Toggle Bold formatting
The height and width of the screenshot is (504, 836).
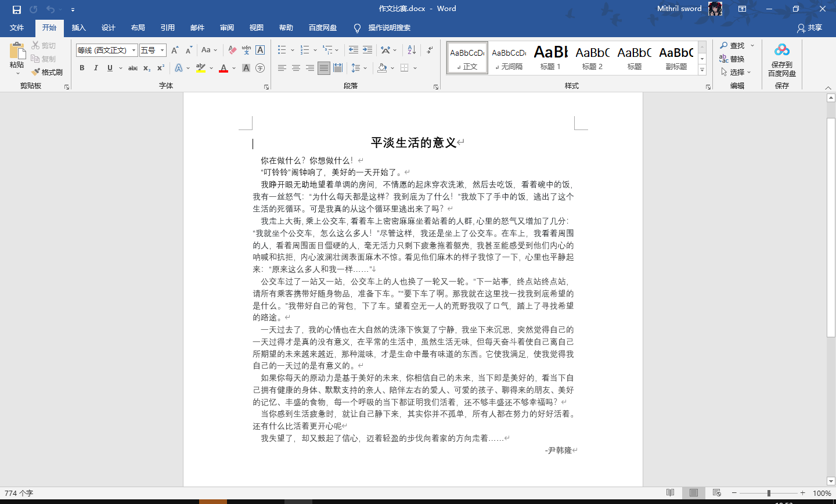coord(82,68)
